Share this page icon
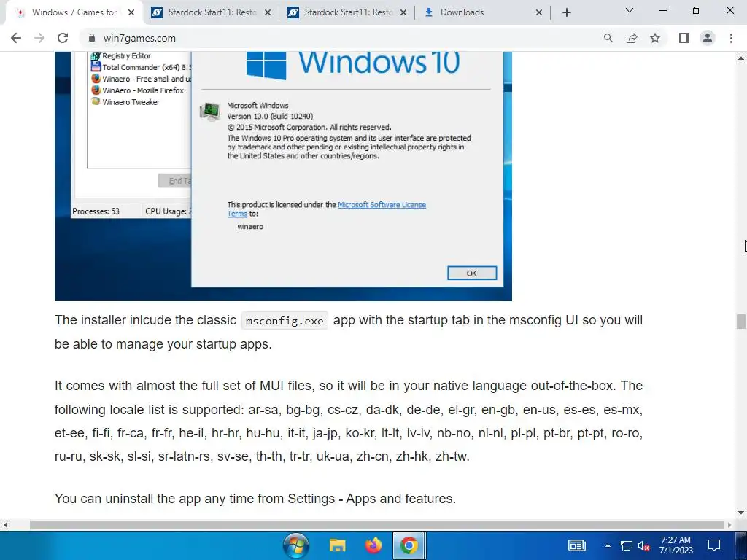 (x=632, y=38)
